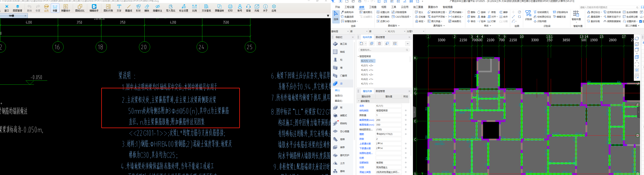The height and width of the screenshot is (175, 644).
Task: Click 查改标高 button
Action: pyautogui.click(x=594, y=21)
